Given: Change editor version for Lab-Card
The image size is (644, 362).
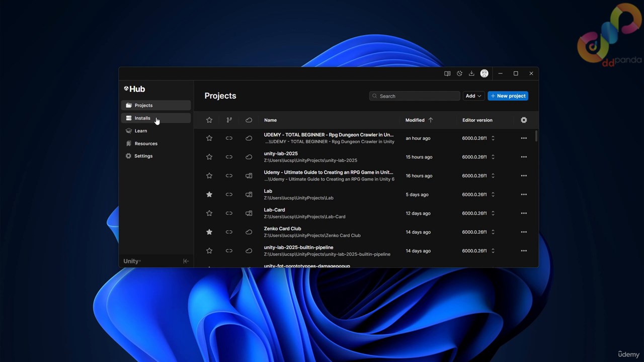Looking at the screenshot, I should (493, 213).
